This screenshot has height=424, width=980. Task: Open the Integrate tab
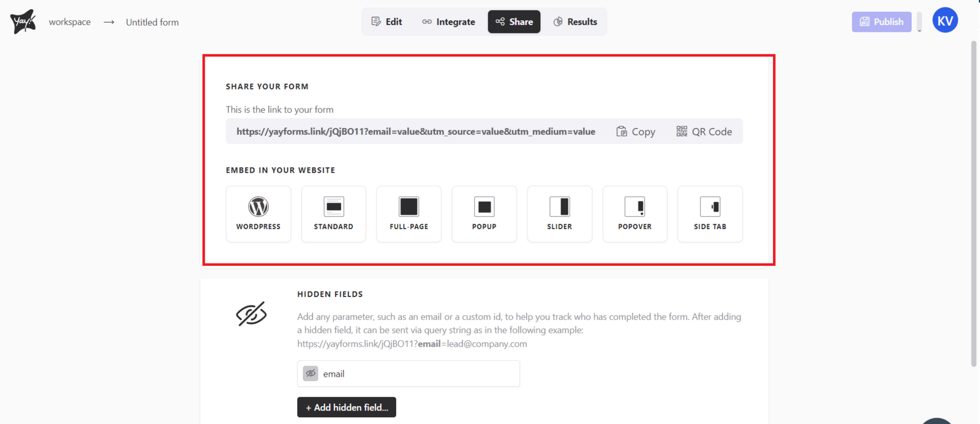449,22
